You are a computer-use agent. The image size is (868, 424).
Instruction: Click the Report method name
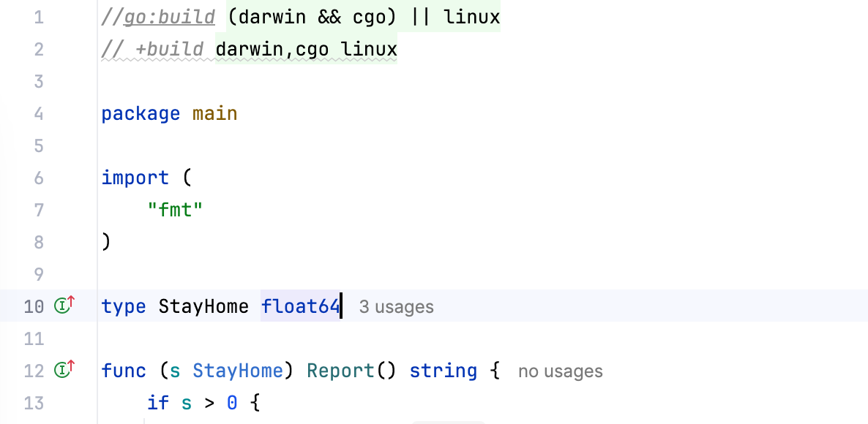340,371
